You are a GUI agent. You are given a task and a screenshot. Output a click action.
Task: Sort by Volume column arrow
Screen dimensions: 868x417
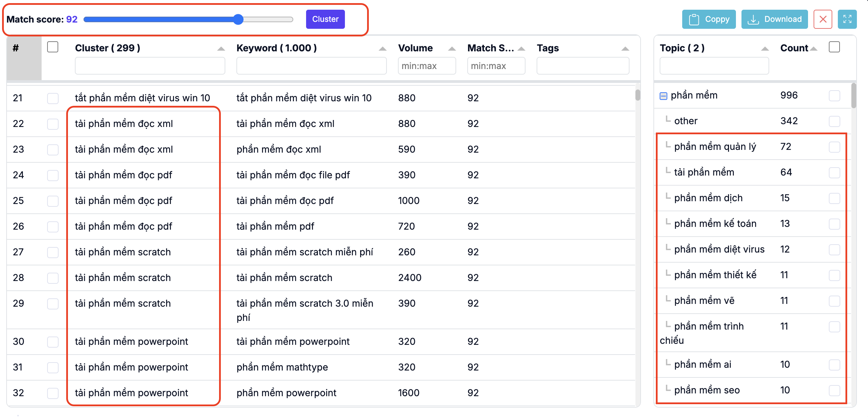pyautogui.click(x=452, y=49)
